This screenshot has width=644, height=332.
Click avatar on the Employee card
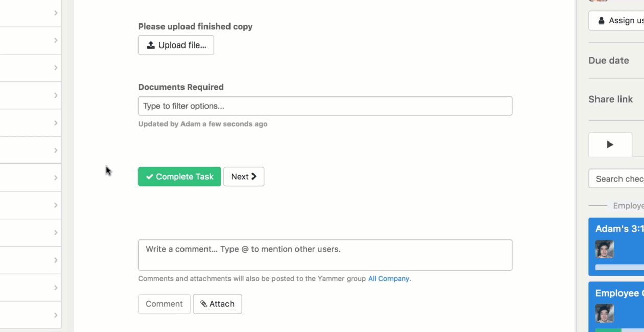[605, 313]
